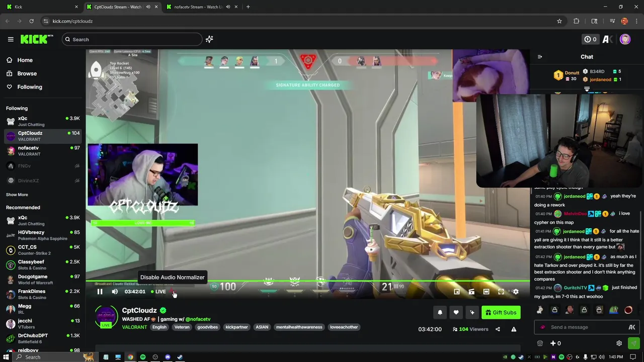Open recommended channel jecchi
This screenshot has height=362, width=644.
pyautogui.click(x=43, y=324)
